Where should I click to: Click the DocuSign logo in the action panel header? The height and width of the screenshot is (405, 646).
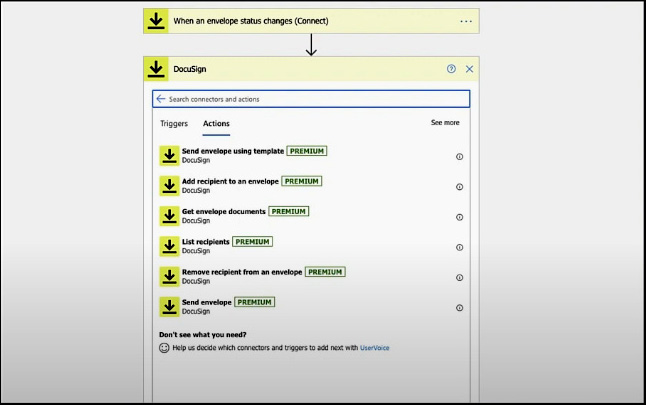tap(156, 69)
